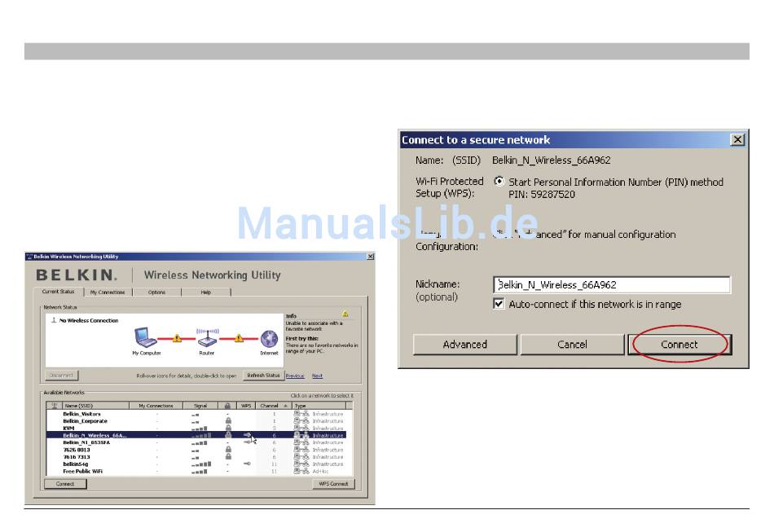The height and width of the screenshot is (532, 774).
Task: Toggle Auto-connect if network in range
Action: tap(499, 304)
